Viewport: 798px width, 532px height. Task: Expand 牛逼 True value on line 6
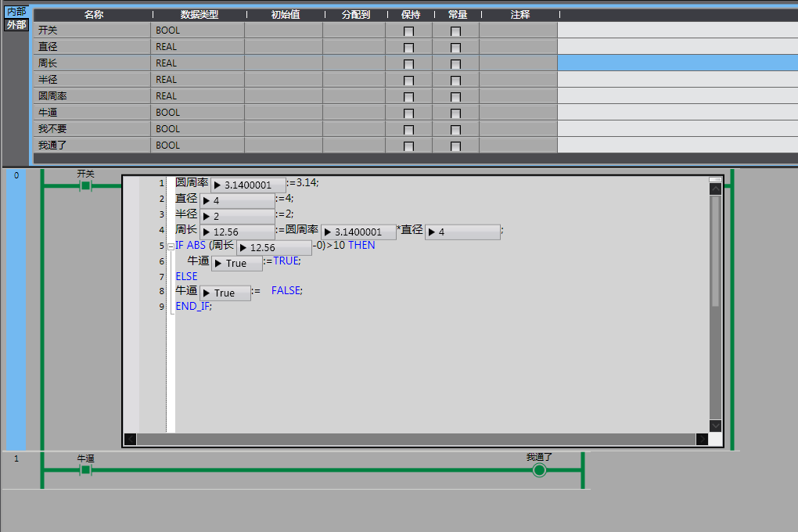click(x=220, y=264)
